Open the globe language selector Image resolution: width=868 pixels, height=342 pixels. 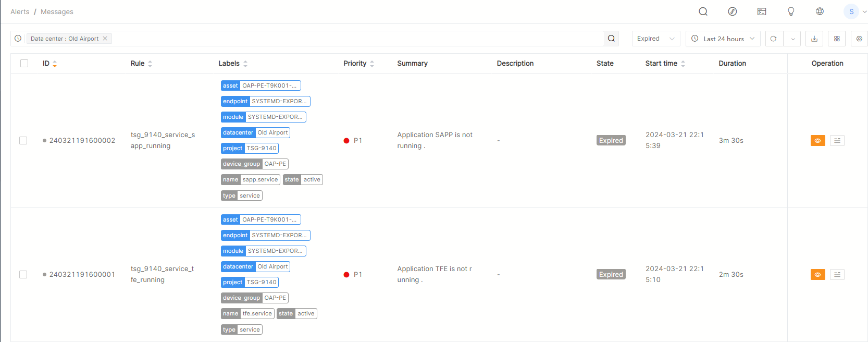(820, 11)
